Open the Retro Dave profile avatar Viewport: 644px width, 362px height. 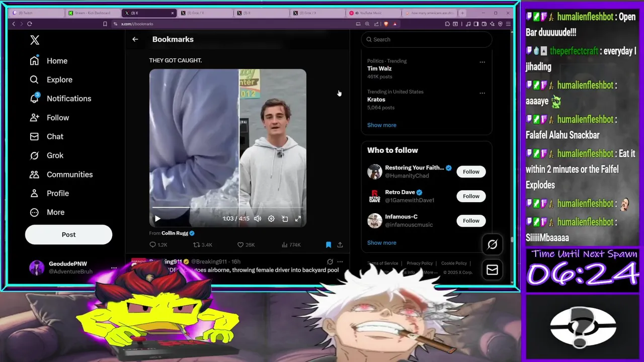(x=374, y=196)
